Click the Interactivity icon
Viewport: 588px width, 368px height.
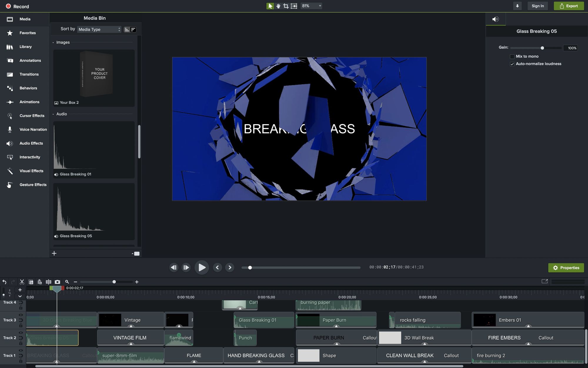pyautogui.click(x=10, y=157)
